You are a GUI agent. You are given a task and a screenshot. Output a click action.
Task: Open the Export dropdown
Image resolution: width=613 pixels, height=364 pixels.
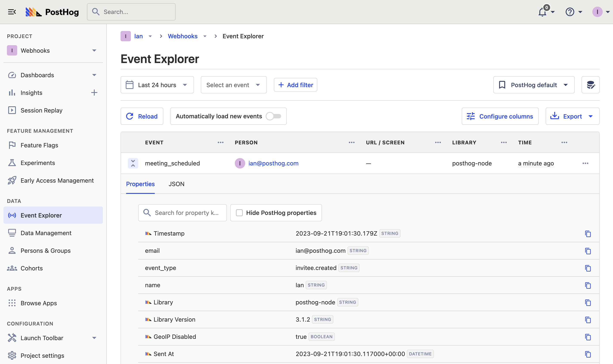(x=572, y=116)
